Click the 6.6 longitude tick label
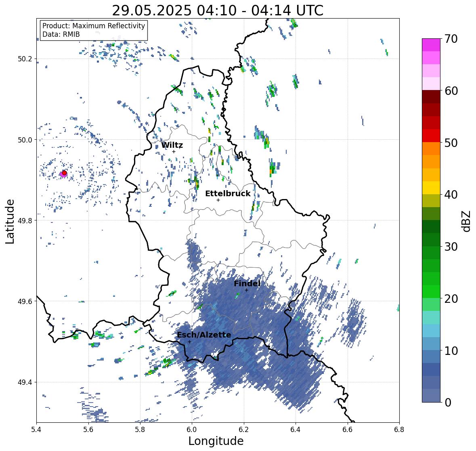 [x=347, y=430]
